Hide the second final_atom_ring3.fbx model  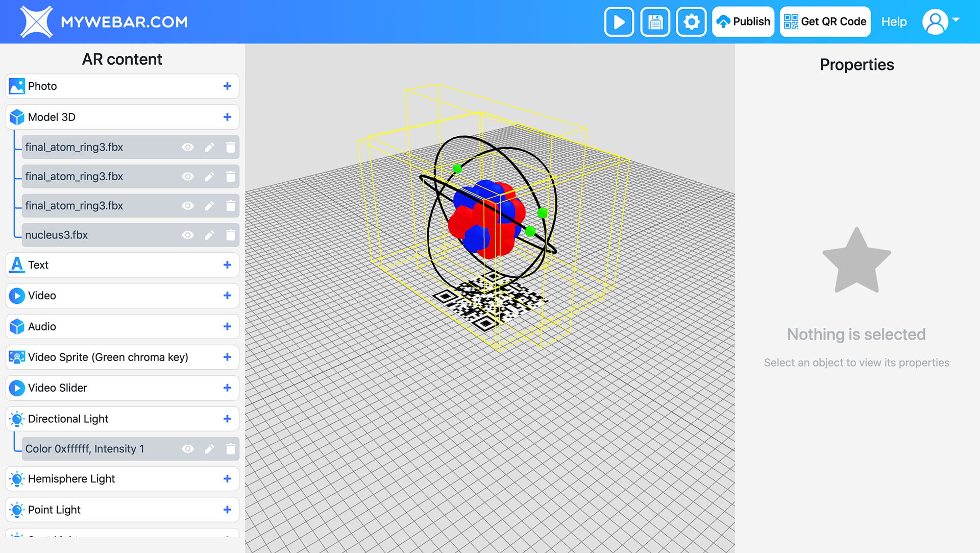click(x=188, y=176)
